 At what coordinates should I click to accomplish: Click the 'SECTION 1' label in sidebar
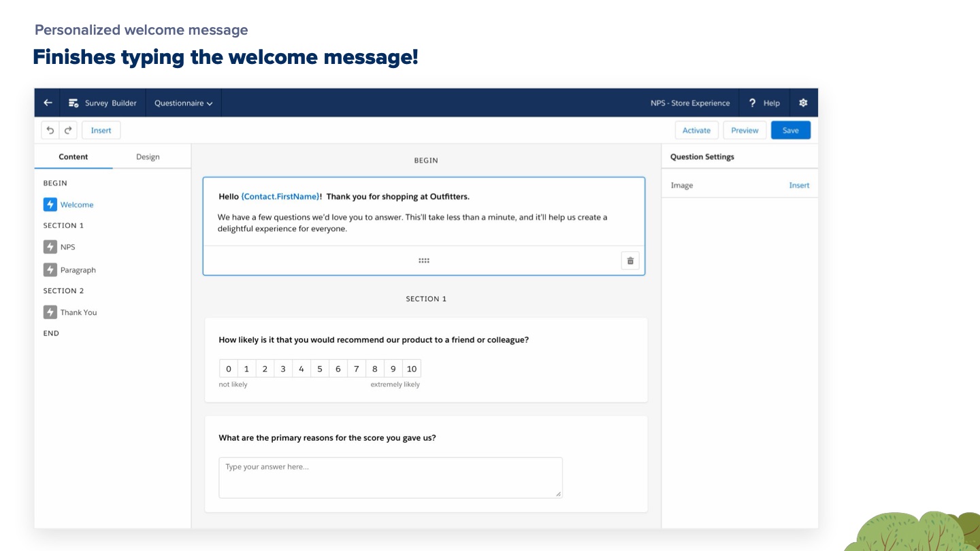(x=63, y=225)
